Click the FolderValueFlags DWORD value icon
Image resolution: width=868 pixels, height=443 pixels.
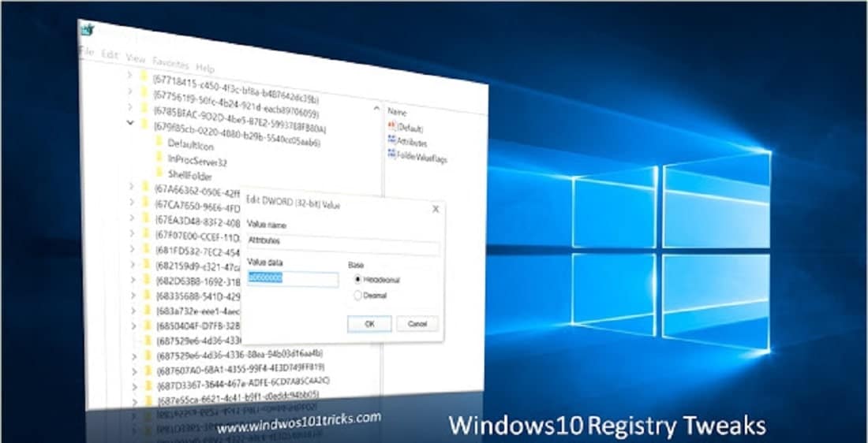(392, 154)
